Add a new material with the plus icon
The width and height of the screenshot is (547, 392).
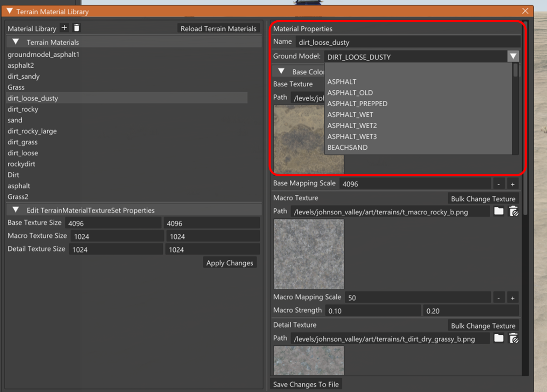tap(64, 28)
